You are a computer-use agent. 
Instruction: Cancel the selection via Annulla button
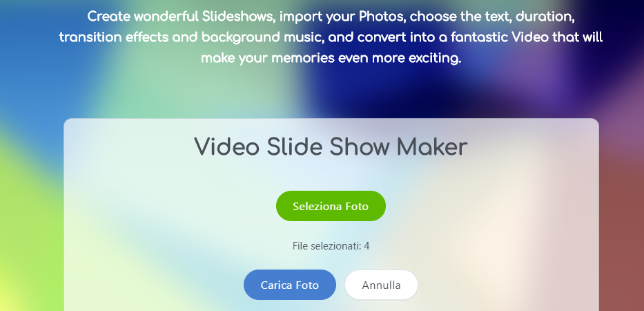tap(381, 285)
